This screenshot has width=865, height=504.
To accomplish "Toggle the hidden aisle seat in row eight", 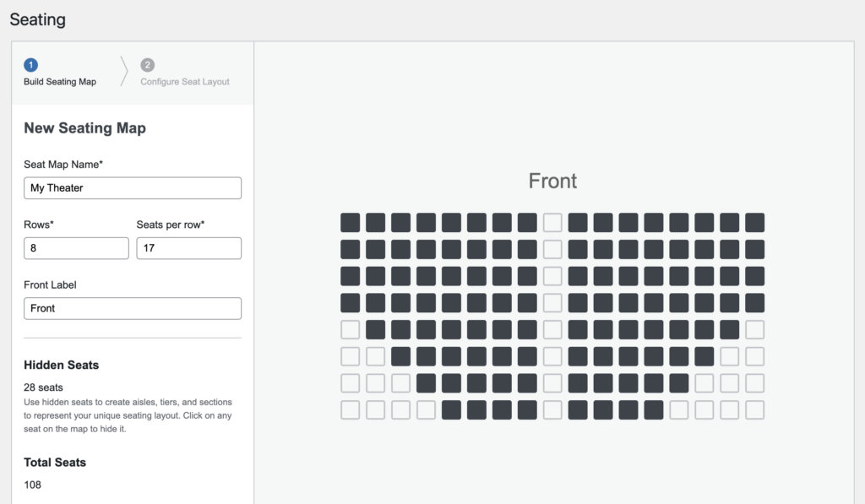I will click(553, 410).
